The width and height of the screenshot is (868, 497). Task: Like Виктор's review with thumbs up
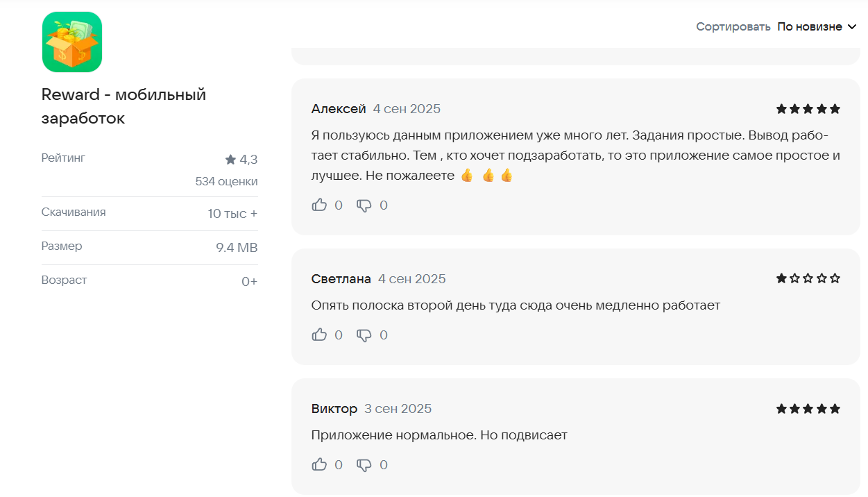[319, 465]
